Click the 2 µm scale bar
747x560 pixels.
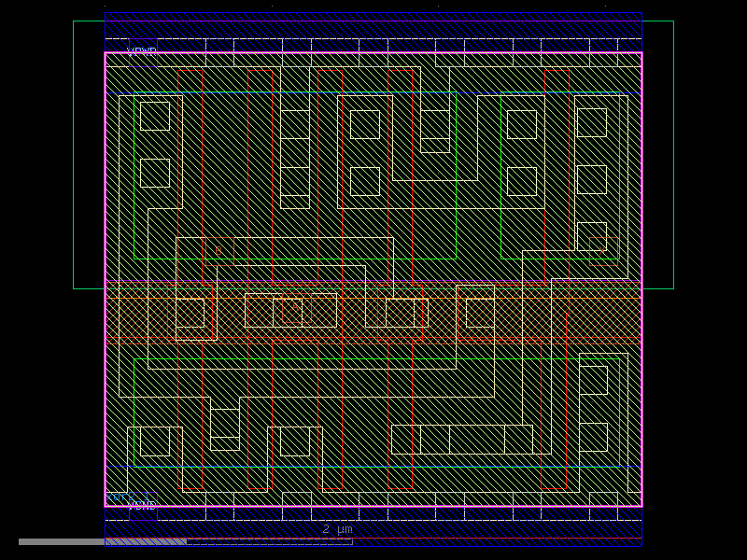(336, 529)
